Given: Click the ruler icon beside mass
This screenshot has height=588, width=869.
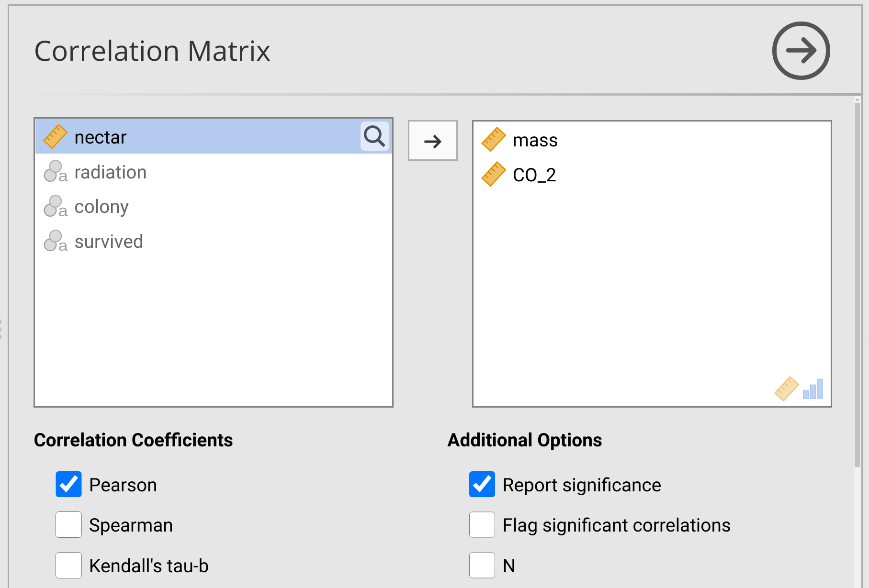Looking at the screenshot, I should (493, 140).
